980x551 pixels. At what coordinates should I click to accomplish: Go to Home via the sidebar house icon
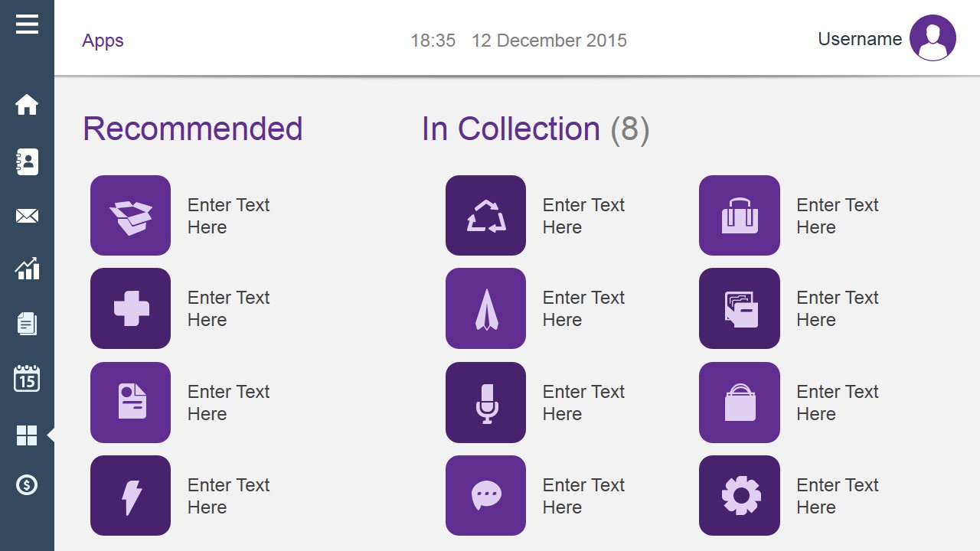[27, 104]
